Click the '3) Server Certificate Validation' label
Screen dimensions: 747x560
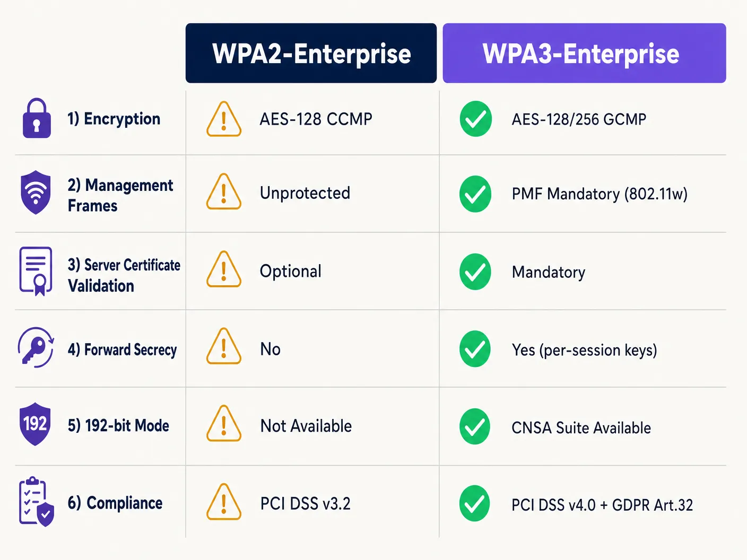124,275
